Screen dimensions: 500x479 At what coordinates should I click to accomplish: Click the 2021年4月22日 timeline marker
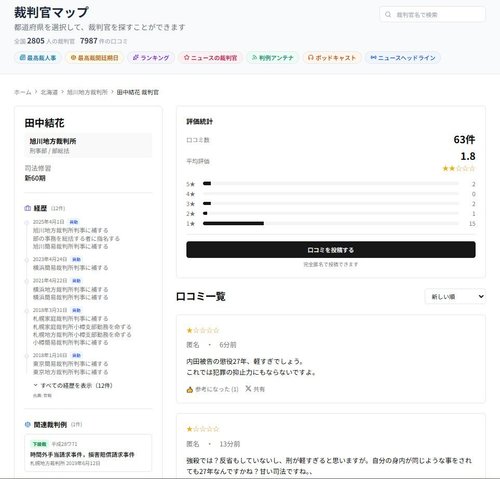27,281
